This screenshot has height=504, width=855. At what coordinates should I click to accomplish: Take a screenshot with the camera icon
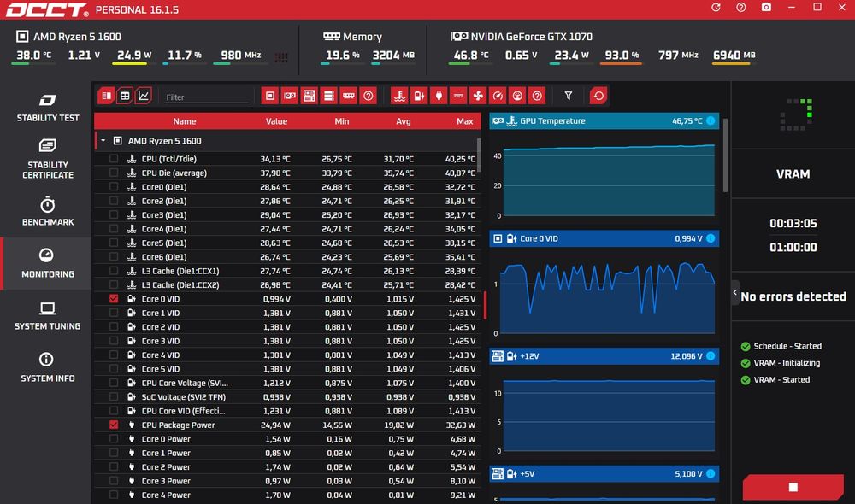click(x=766, y=8)
